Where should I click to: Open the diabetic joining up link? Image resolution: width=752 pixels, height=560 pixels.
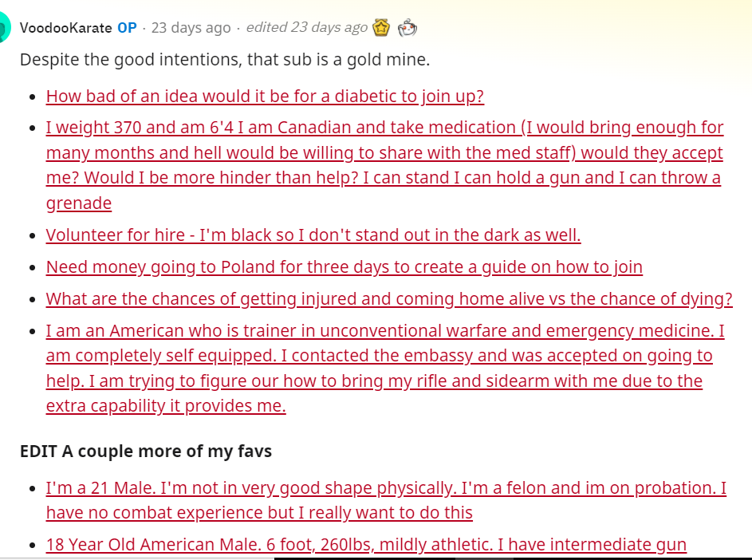[x=265, y=97]
